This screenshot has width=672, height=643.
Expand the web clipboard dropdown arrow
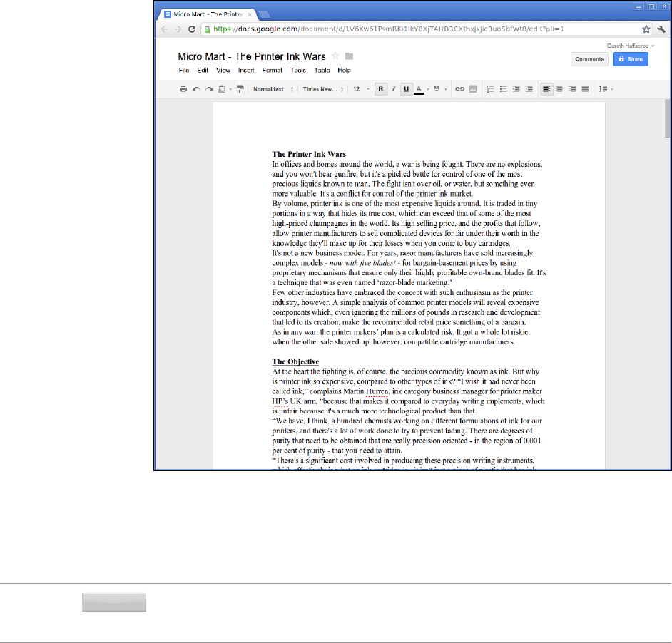(230, 90)
